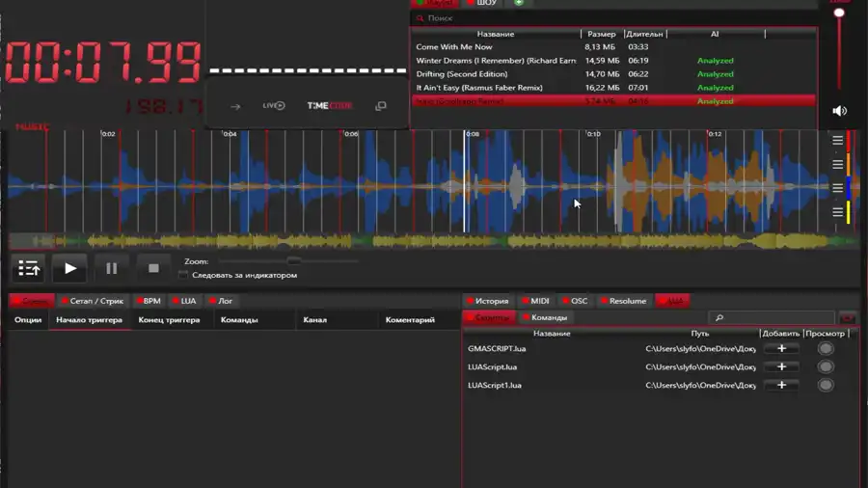868x488 pixels.
Task: Open first track hamburger menu beside waveform
Action: pyautogui.click(x=837, y=141)
